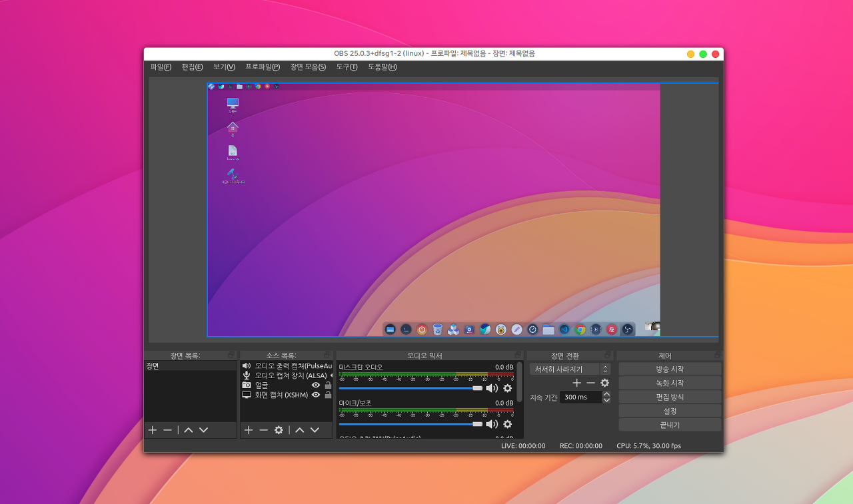The width and height of the screenshot is (853, 504).
Task: Move the selected source down in the list
Action: (x=315, y=430)
